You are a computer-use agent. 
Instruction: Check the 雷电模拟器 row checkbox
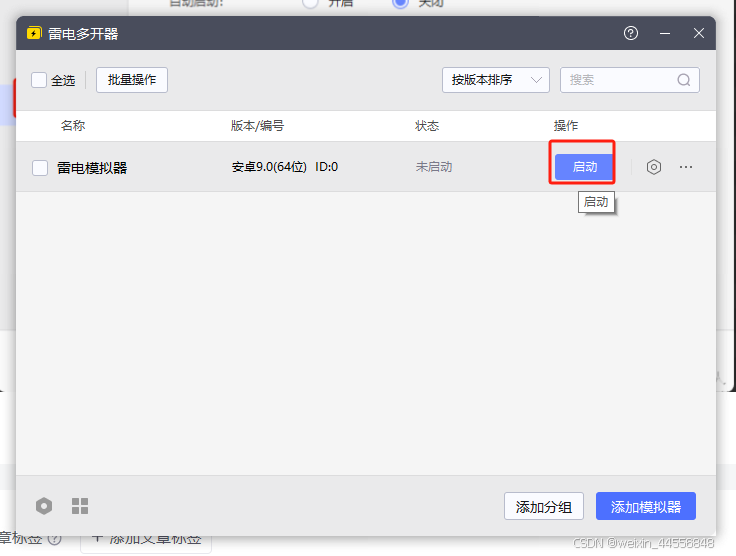click(x=40, y=168)
